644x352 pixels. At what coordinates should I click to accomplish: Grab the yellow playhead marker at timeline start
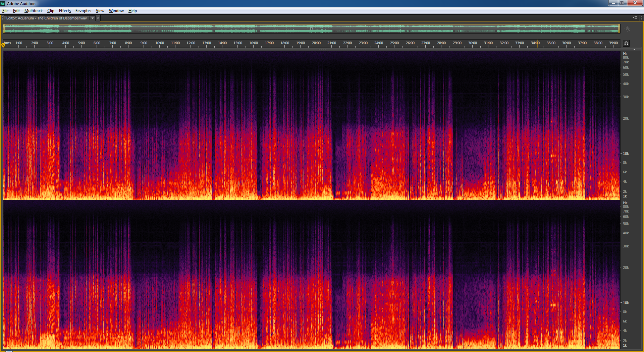(3, 45)
